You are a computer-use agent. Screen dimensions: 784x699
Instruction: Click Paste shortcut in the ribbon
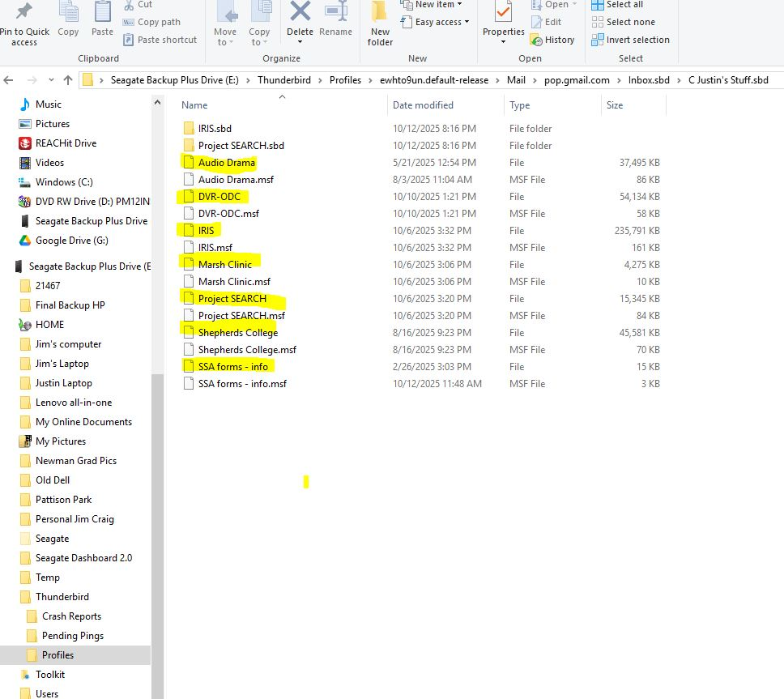click(160, 40)
